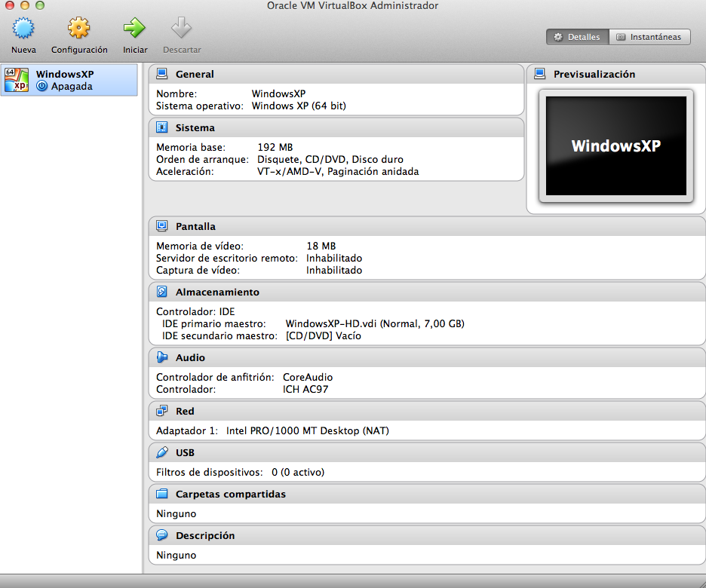Click the WindowsXP preview thumbnail
The width and height of the screenshot is (706, 588).
tap(615, 145)
